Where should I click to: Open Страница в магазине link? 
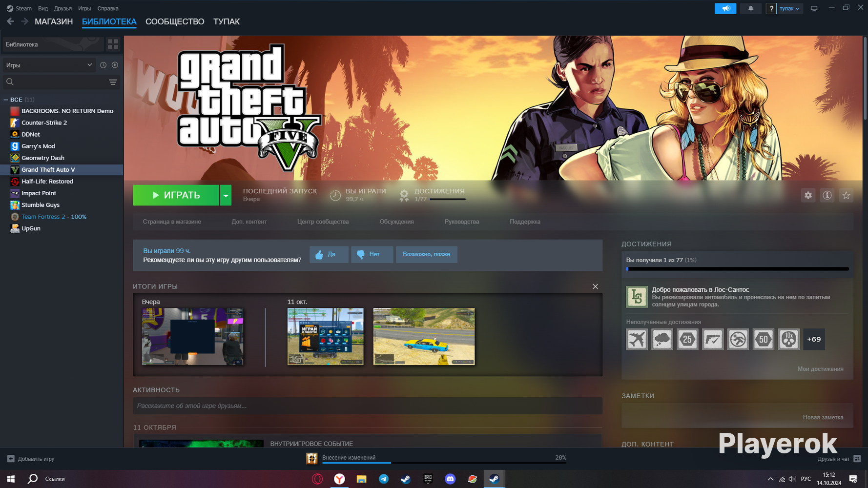point(172,222)
